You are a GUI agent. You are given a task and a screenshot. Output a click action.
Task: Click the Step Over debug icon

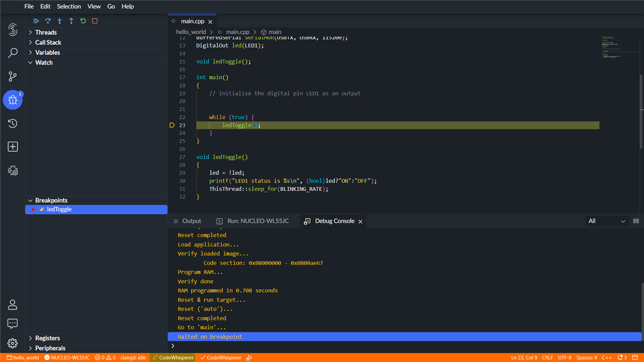coord(48,21)
